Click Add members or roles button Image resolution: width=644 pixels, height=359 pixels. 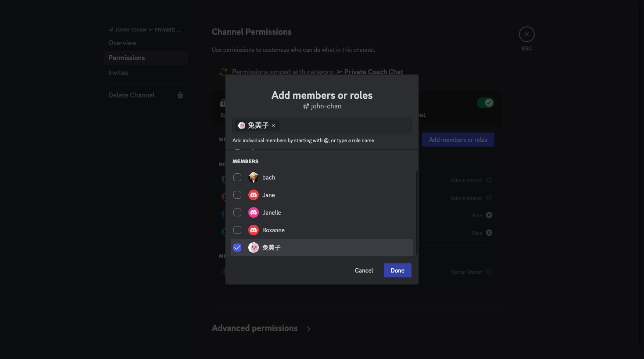pos(458,140)
